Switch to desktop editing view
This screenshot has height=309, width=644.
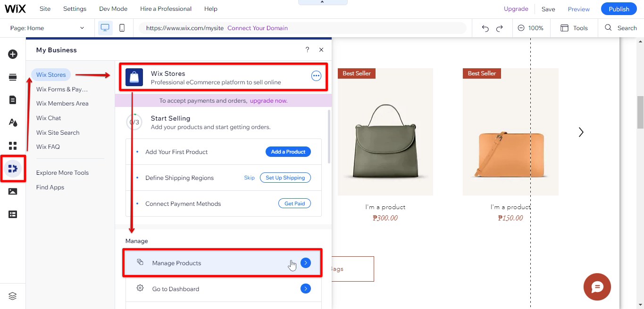click(x=105, y=28)
